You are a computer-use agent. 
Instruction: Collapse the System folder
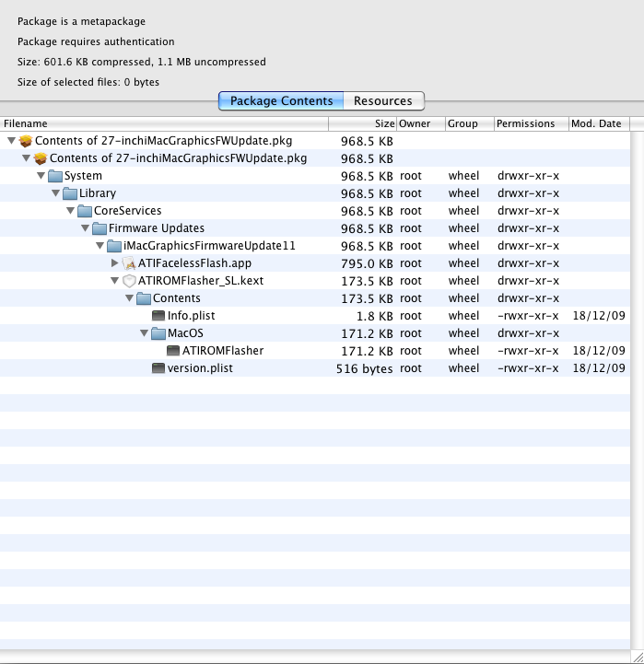(x=41, y=175)
